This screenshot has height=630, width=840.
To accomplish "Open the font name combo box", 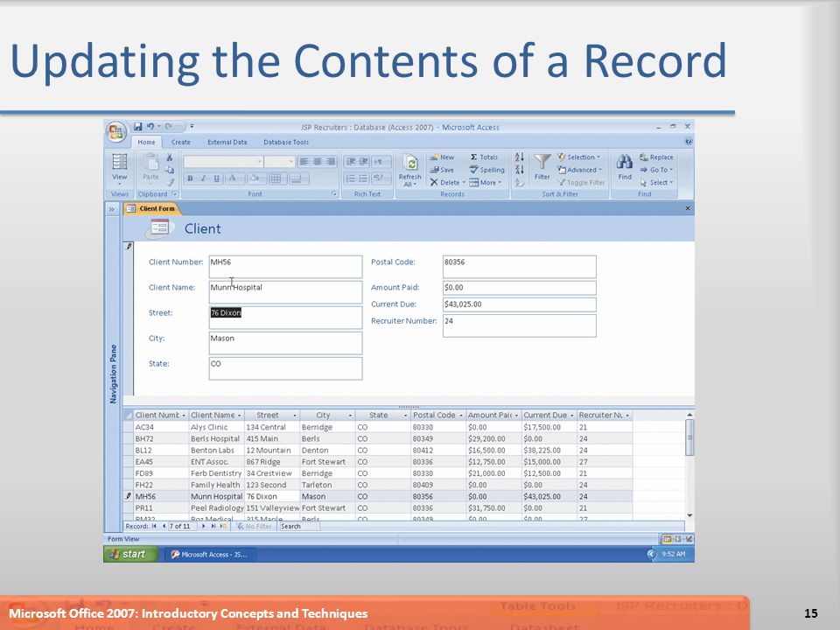I will click(x=223, y=161).
